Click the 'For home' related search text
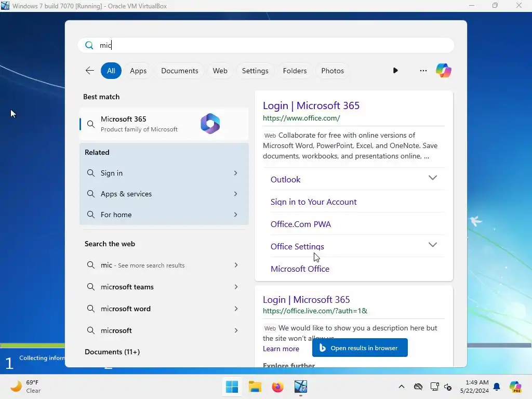This screenshot has width=532, height=399. [x=116, y=215]
